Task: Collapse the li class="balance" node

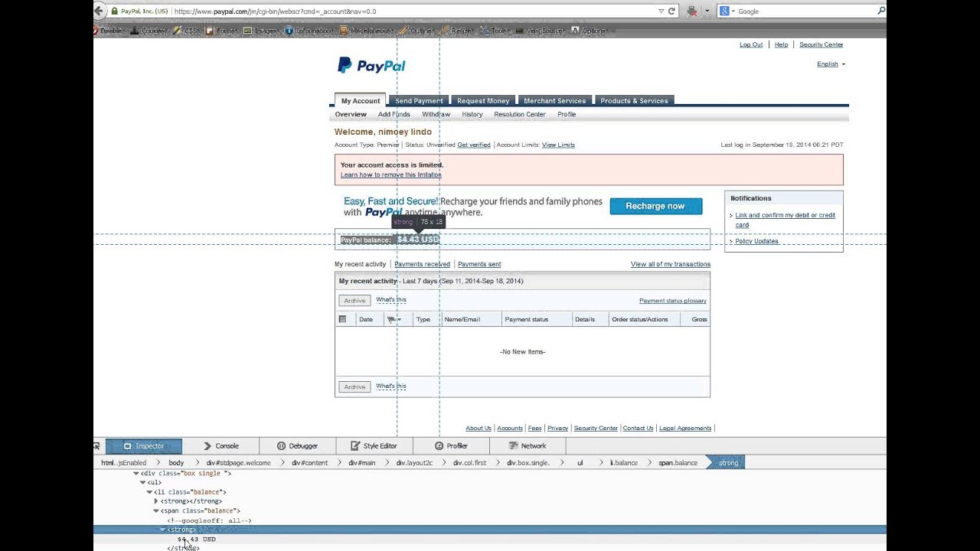Action: [149, 492]
